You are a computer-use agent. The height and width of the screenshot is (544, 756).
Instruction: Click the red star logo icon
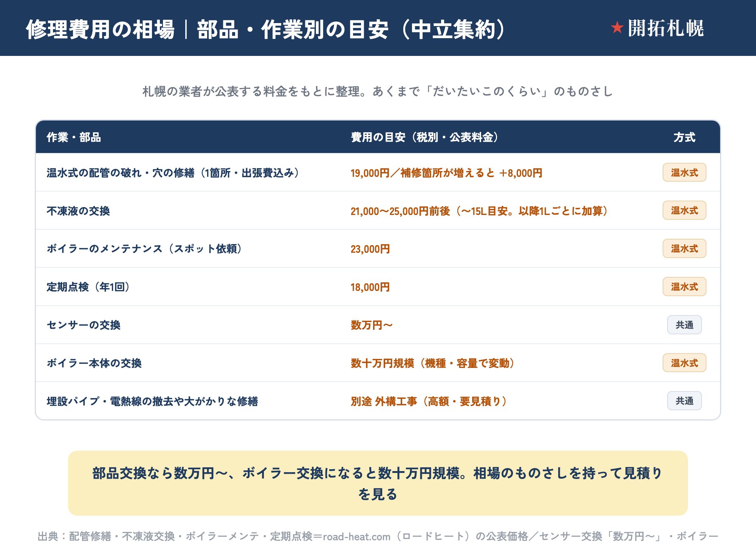(617, 28)
